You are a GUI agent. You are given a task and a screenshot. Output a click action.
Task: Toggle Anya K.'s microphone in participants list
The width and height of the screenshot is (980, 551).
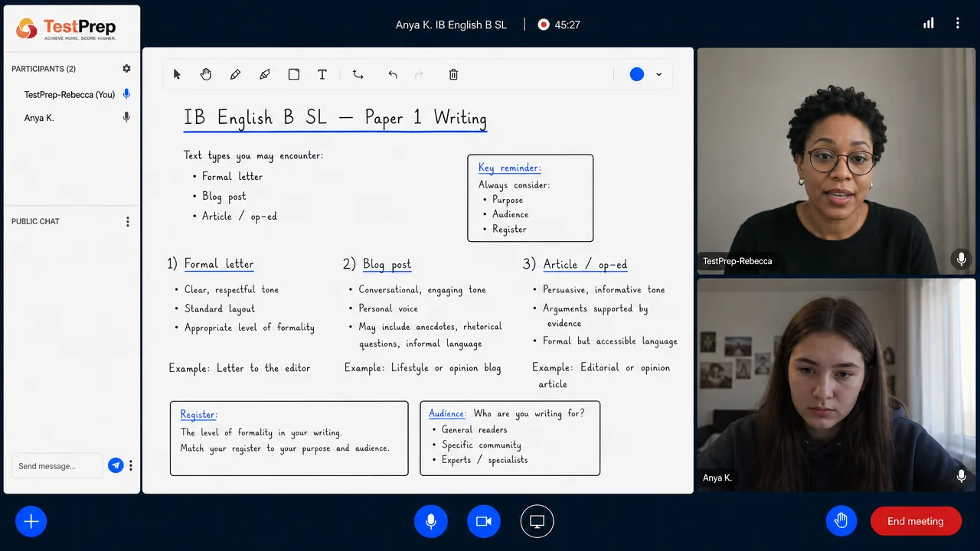(126, 117)
